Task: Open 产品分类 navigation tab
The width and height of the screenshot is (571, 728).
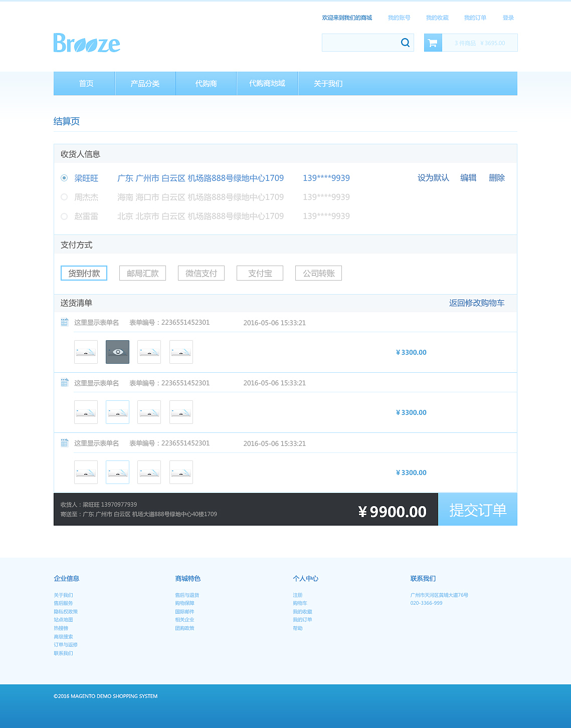Action: click(x=145, y=83)
